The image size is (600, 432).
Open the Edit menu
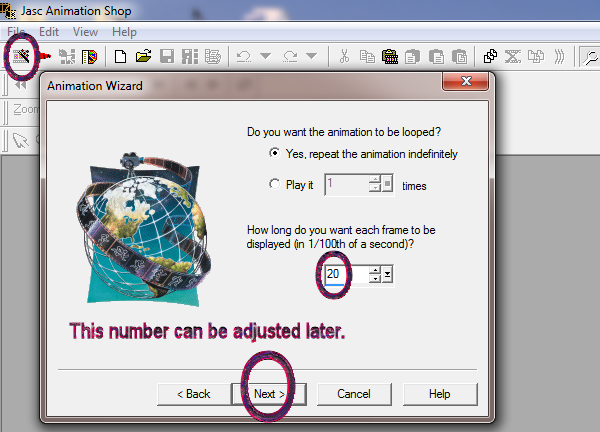click(49, 32)
